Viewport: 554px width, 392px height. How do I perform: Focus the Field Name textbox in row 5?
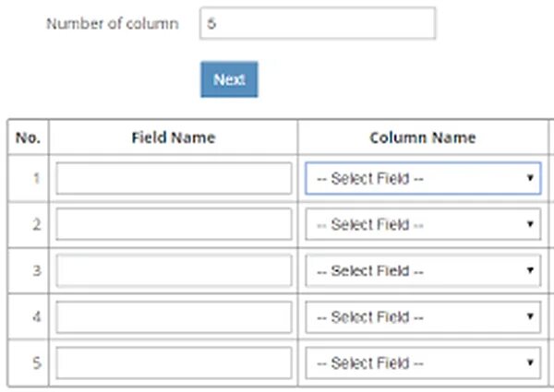click(174, 362)
